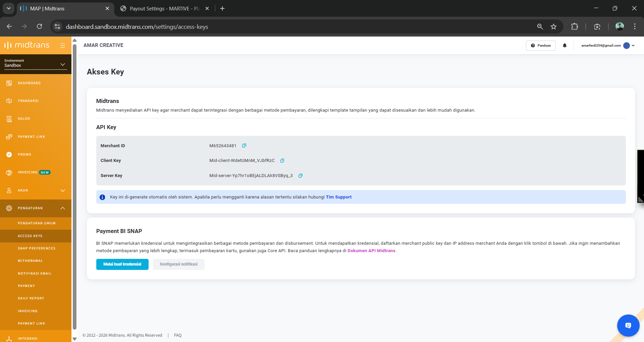Click the Payment Link sidebar icon
The height and width of the screenshot is (342, 644).
point(9,137)
